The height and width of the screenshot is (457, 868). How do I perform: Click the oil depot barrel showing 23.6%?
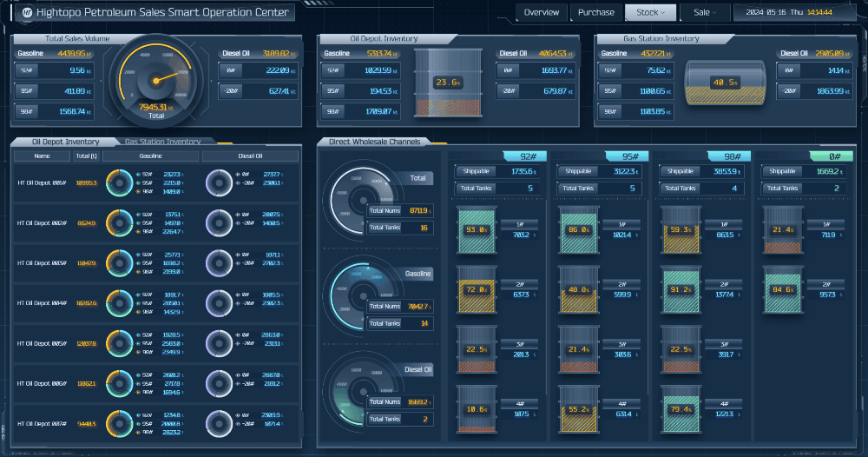click(x=448, y=83)
